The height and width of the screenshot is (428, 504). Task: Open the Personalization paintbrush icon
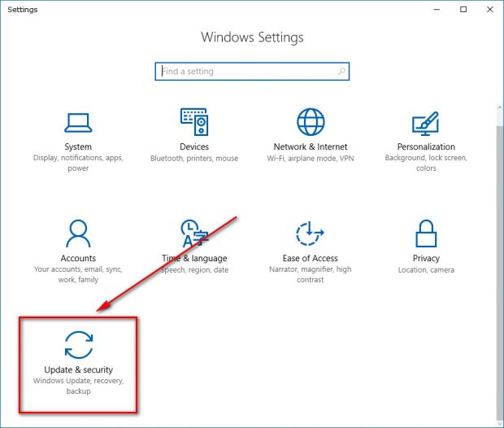point(426,123)
